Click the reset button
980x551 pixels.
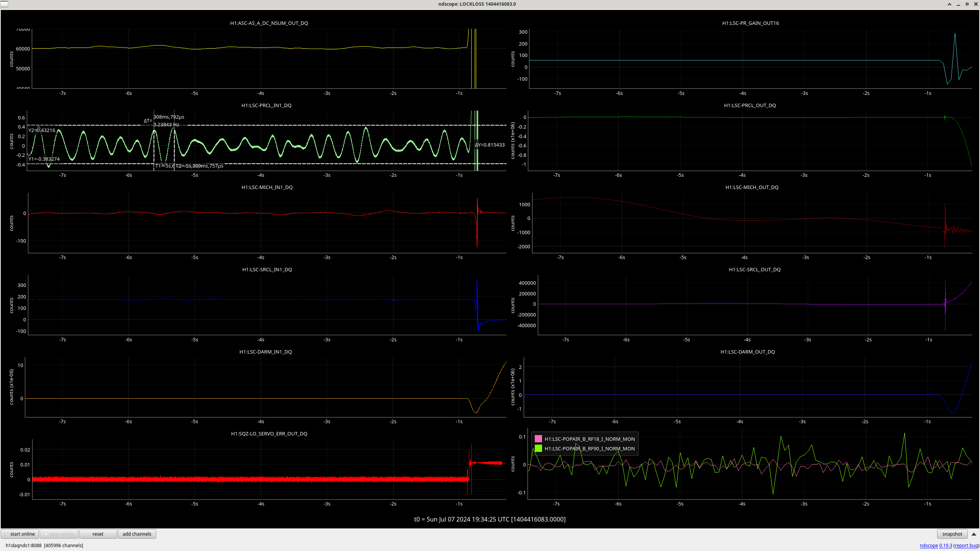(x=98, y=534)
